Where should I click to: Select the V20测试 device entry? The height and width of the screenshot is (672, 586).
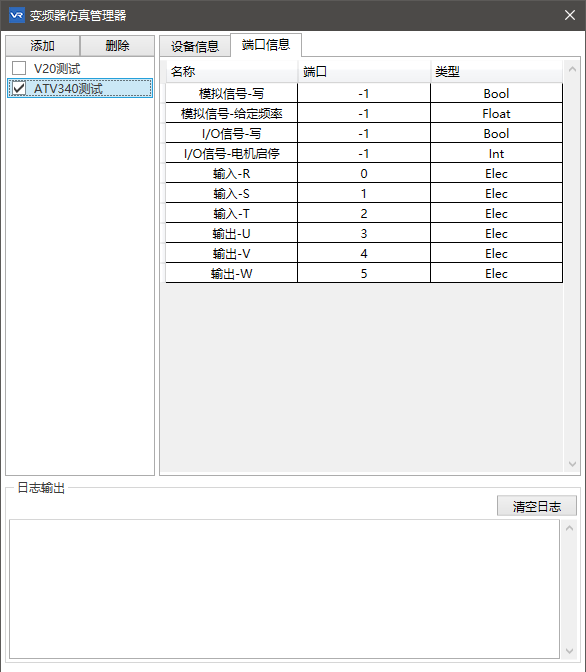57,68
